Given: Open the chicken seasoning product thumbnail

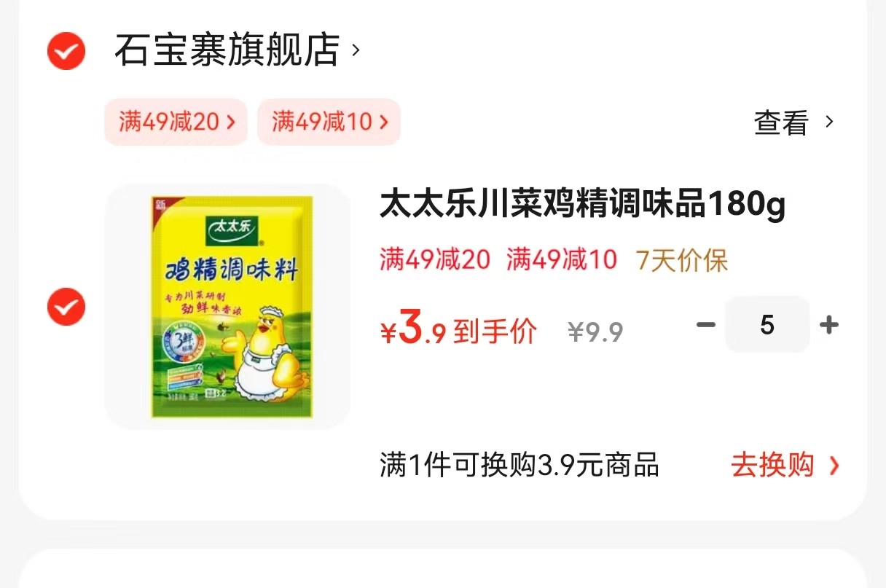Looking at the screenshot, I should (x=228, y=306).
